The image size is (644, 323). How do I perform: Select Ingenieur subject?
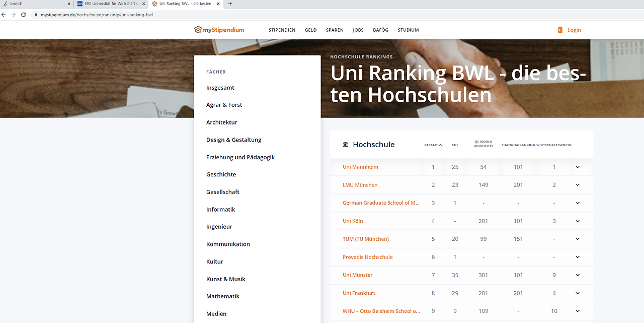point(219,227)
